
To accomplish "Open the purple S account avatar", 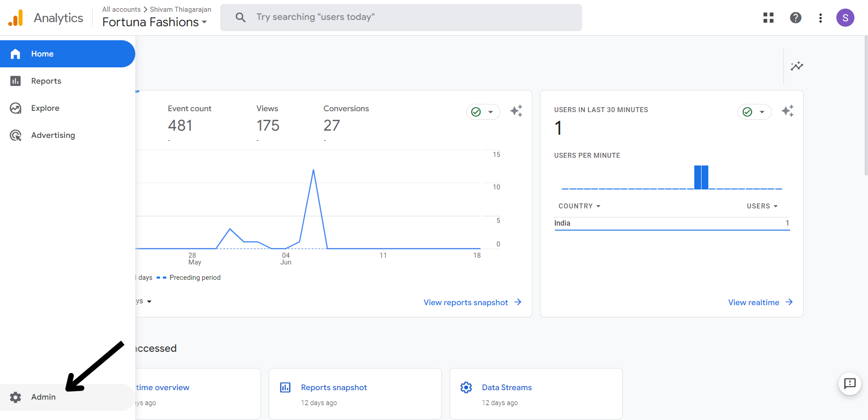I will (x=844, y=18).
